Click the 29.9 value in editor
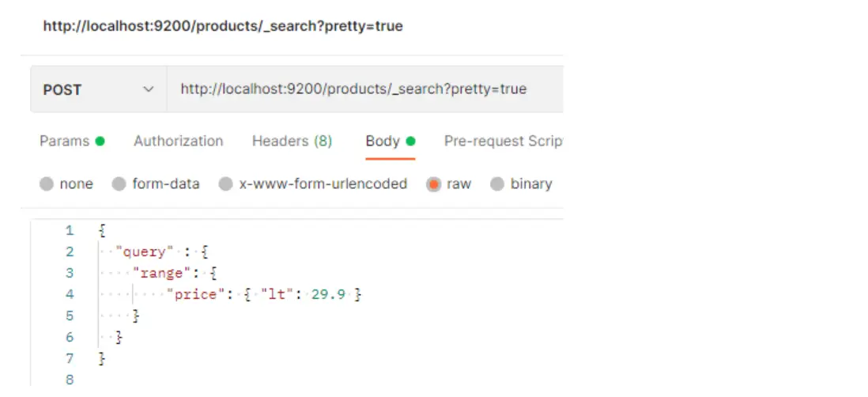 pyautogui.click(x=331, y=295)
